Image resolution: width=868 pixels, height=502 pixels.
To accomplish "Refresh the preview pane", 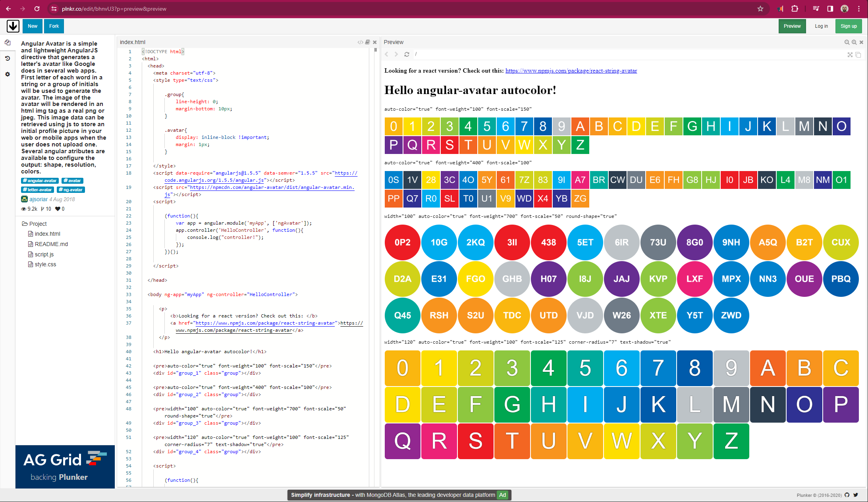I will click(407, 54).
